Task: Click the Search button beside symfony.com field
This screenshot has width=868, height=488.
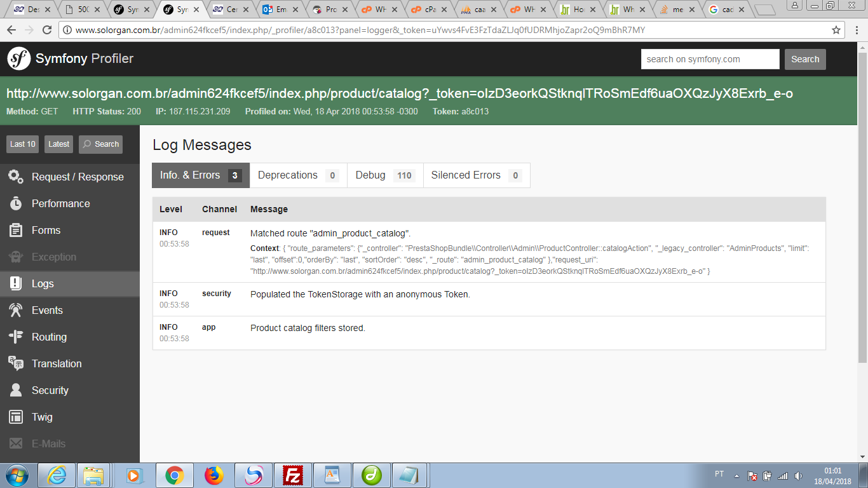Action: pyautogui.click(x=805, y=59)
